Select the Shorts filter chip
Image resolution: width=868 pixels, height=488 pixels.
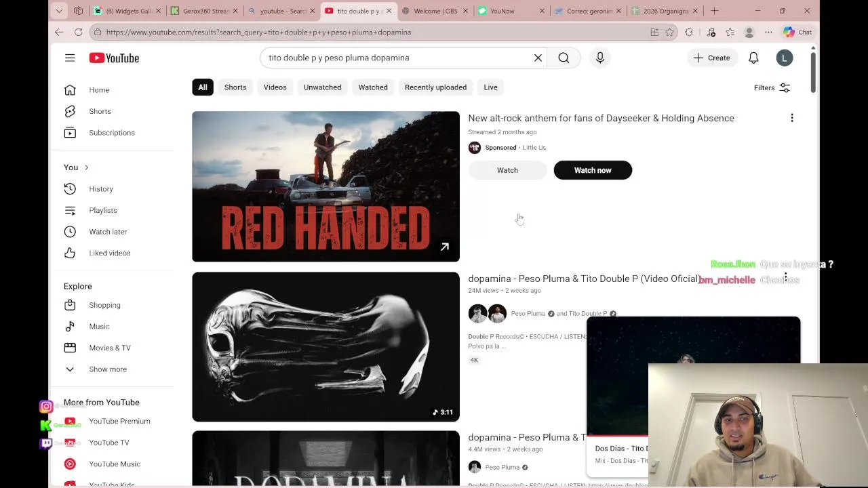[235, 87]
